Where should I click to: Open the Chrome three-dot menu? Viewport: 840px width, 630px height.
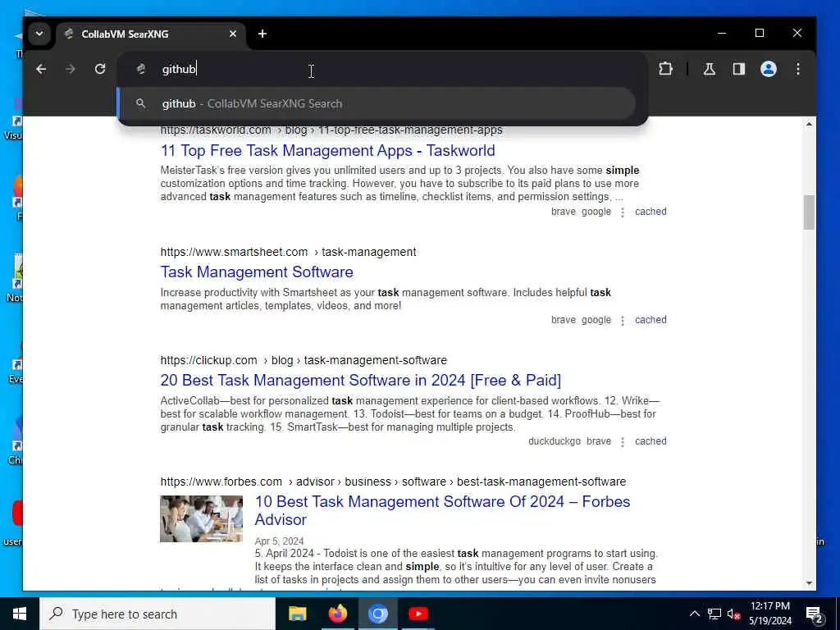(x=797, y=69)
